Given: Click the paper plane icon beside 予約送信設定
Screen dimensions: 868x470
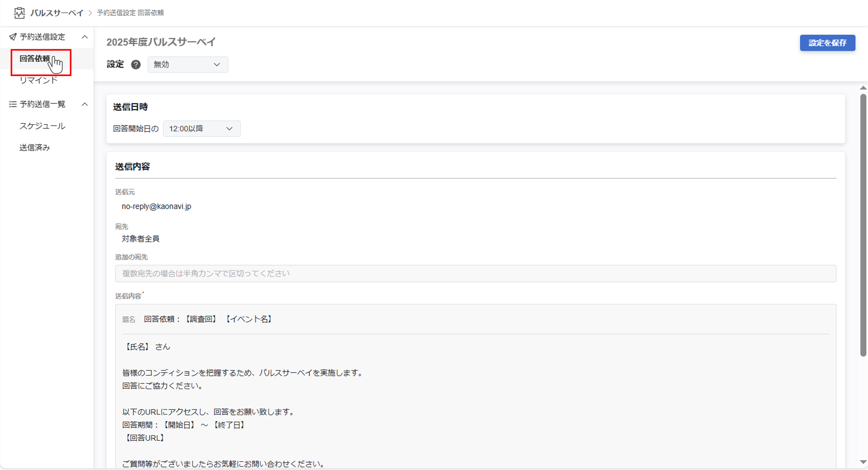Looking at the screenshot, I should point(13,37).
